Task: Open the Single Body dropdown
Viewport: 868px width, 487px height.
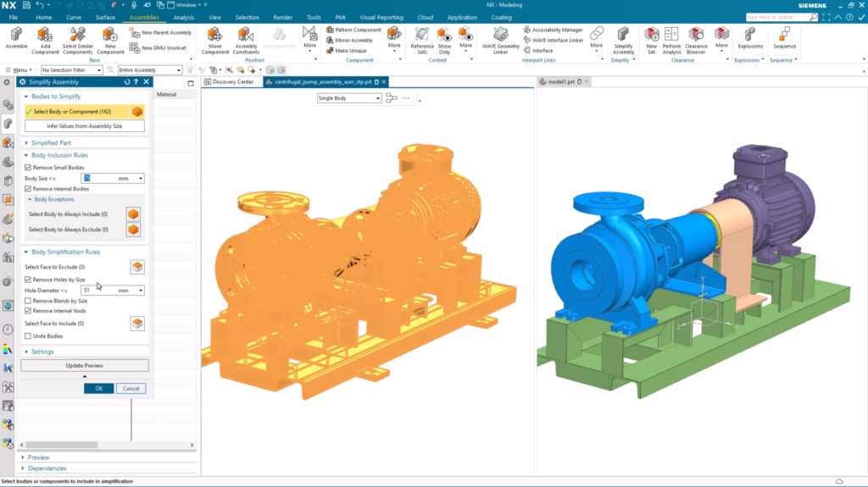Action: point(348,98)
